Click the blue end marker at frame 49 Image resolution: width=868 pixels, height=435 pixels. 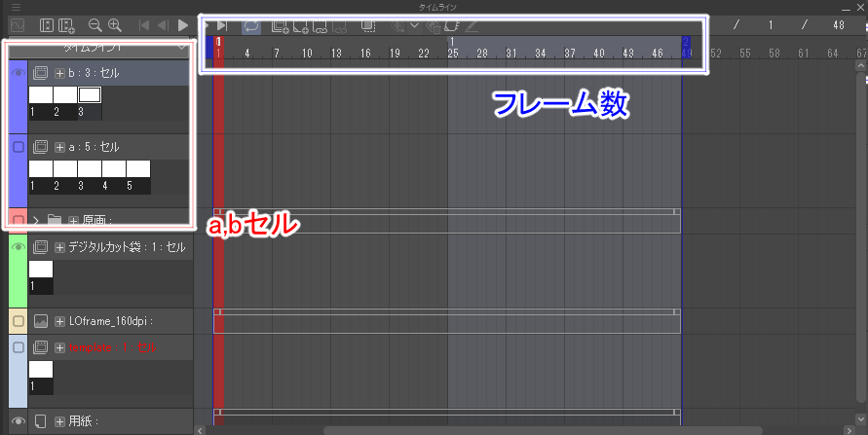(x=687, y=48)
